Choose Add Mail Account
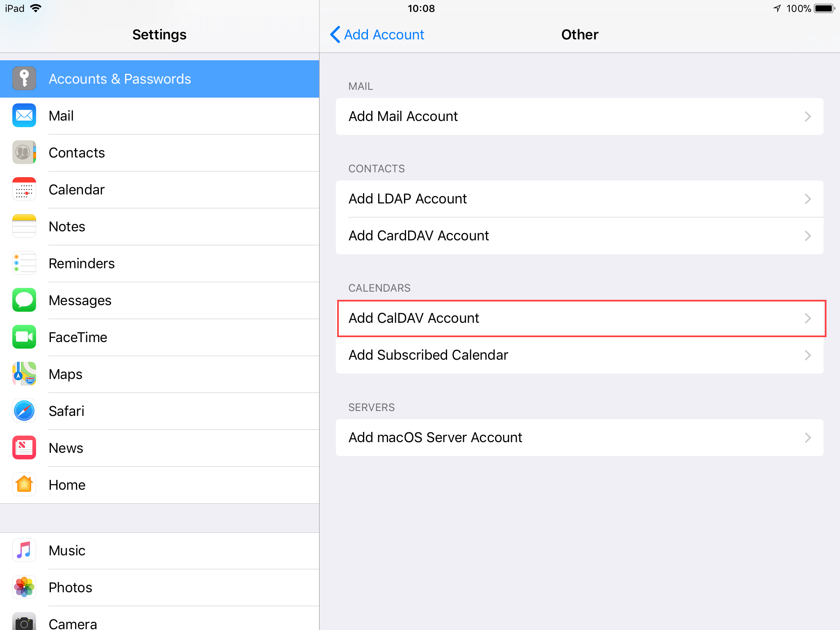Screen dimensions: 840x630 pos(580,116)
